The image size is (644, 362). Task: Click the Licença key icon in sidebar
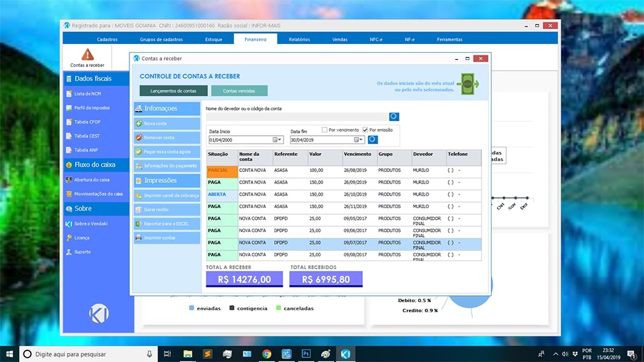point(69,238)
